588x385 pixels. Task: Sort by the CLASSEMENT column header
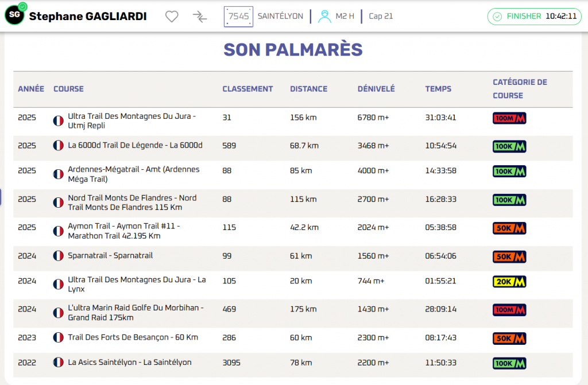coord(247,89)
